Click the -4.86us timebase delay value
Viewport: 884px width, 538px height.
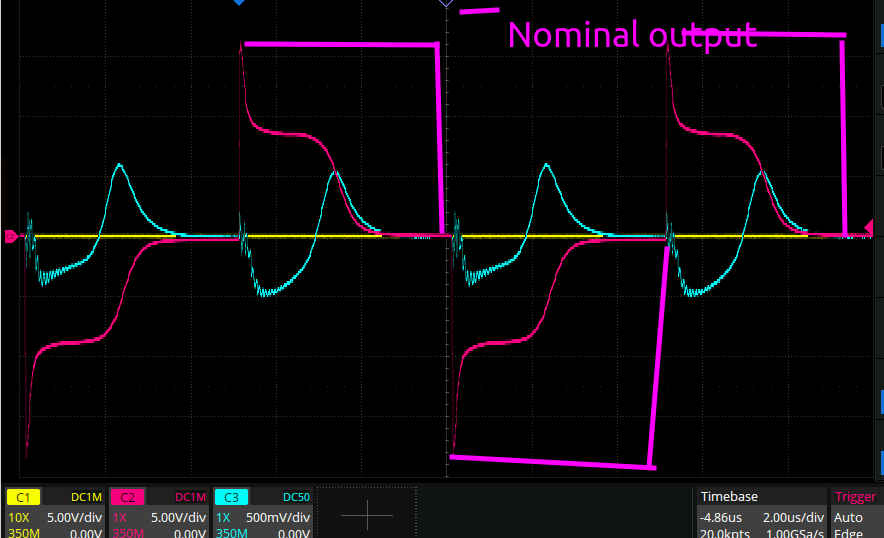pos(721,518)
